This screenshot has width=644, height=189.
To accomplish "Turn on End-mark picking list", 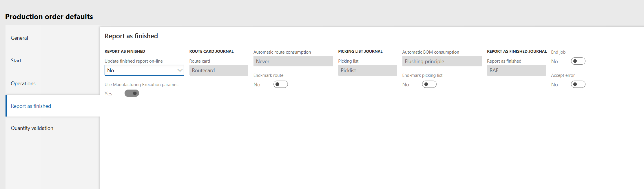I will coord(429,84).
